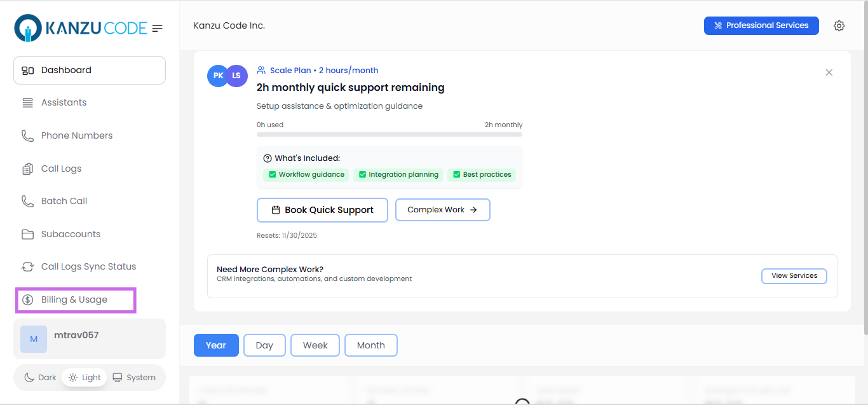This screenshot has height=405, width=868.
Task: Open the mtrav057 account card
Action: [90, 339]
